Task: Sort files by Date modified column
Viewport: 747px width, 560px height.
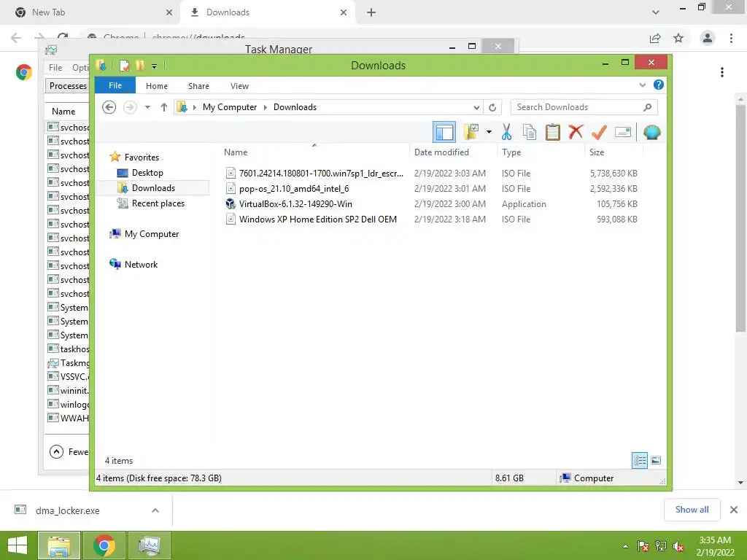Action: click(x=441, y=152)
